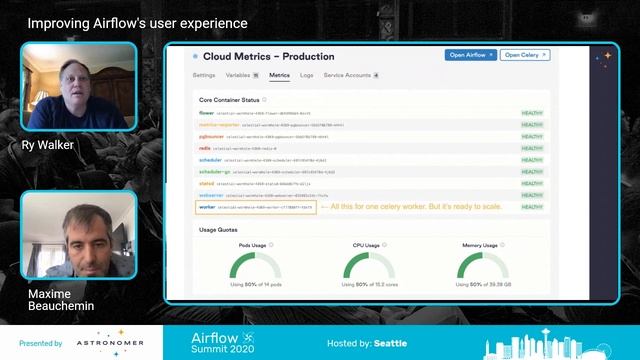This screenshot has height=360, width=640.
Task: Select the webserver container name
Action: coord(211,196)
